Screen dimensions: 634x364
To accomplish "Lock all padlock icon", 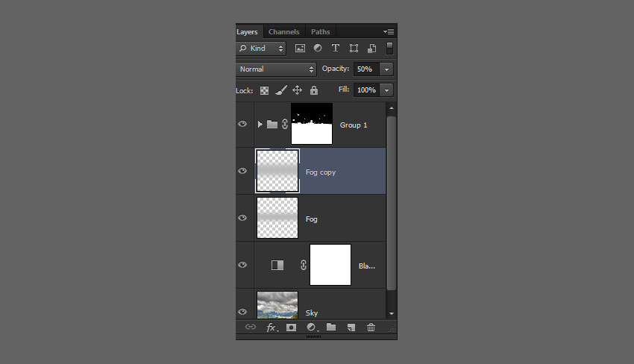I will pyautogui.click(x=314, y=90).
